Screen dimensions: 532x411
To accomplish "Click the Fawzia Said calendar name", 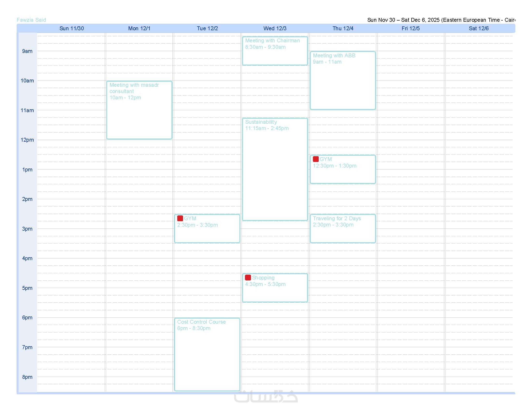I will [x=31, y=20].
